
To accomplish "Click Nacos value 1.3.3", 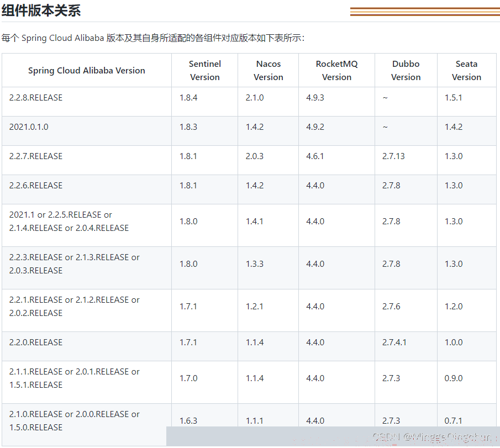I will point(255,264).
